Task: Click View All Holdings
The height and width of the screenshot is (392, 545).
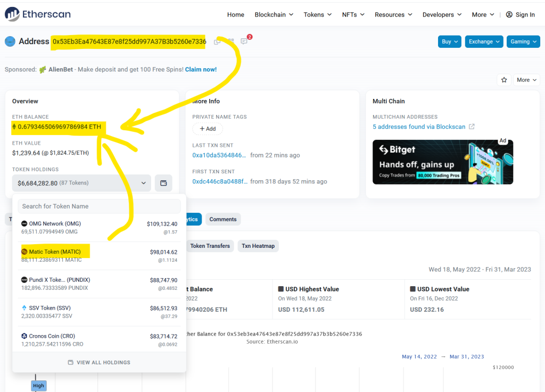Action: click(x=99, y=362)
